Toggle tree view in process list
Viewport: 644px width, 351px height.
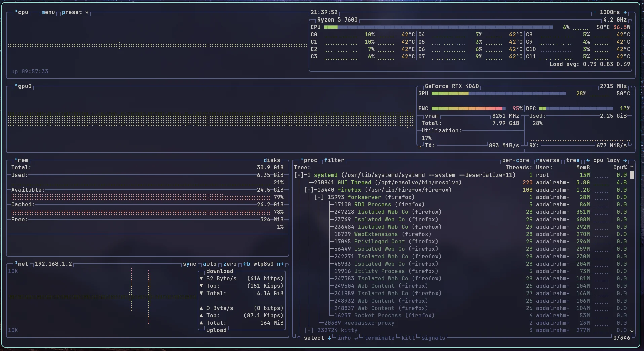click(573, 160)
